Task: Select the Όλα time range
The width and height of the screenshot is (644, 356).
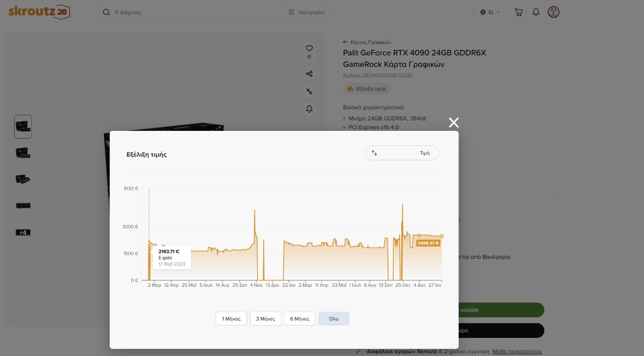Action: coord(334,319)
